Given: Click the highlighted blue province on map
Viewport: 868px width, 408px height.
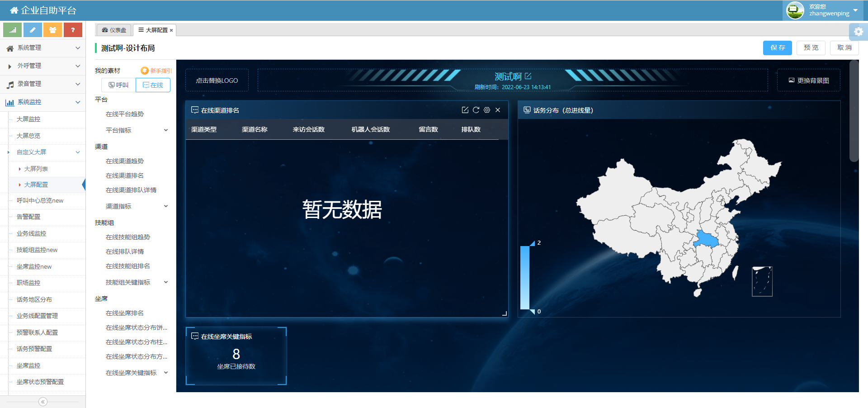Looking at the screenshot, I should click(706, 239).
